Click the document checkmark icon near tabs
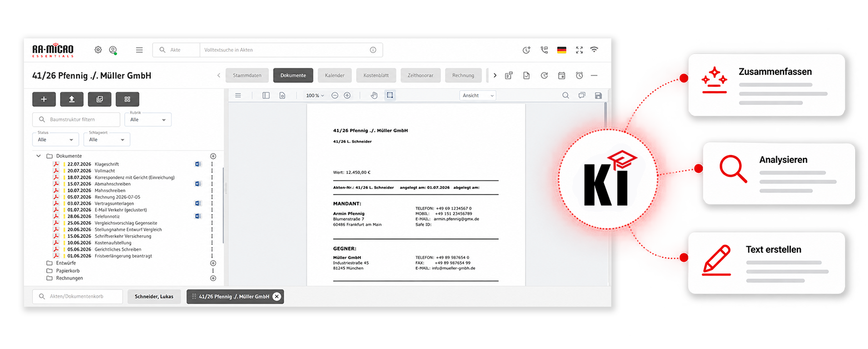The height and width of the screenshot is (349, 868). (x=526, y=76)
